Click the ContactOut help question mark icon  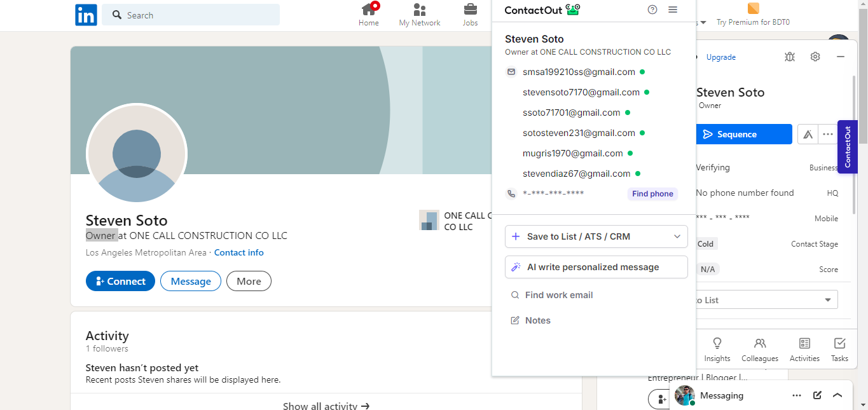click(x=652, y=10)
